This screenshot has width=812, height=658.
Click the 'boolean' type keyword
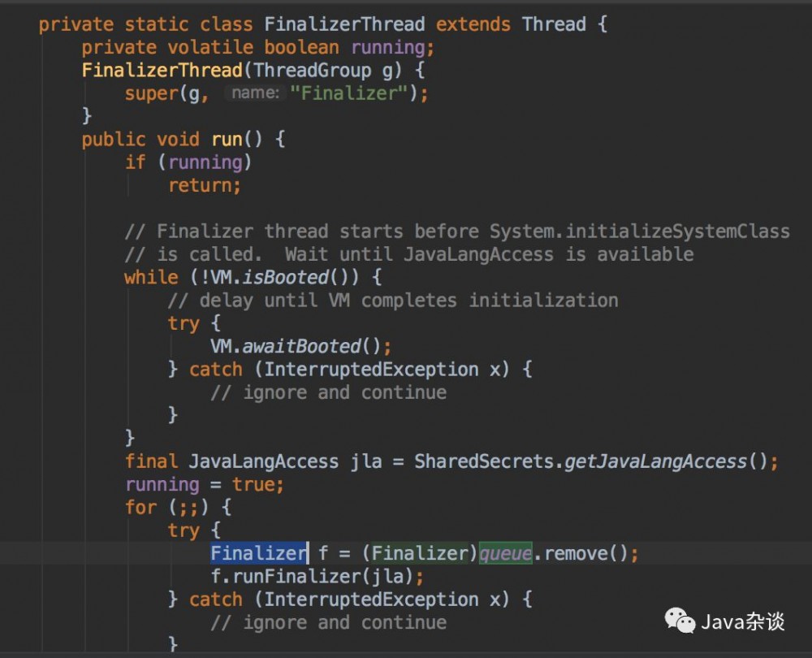301,47
